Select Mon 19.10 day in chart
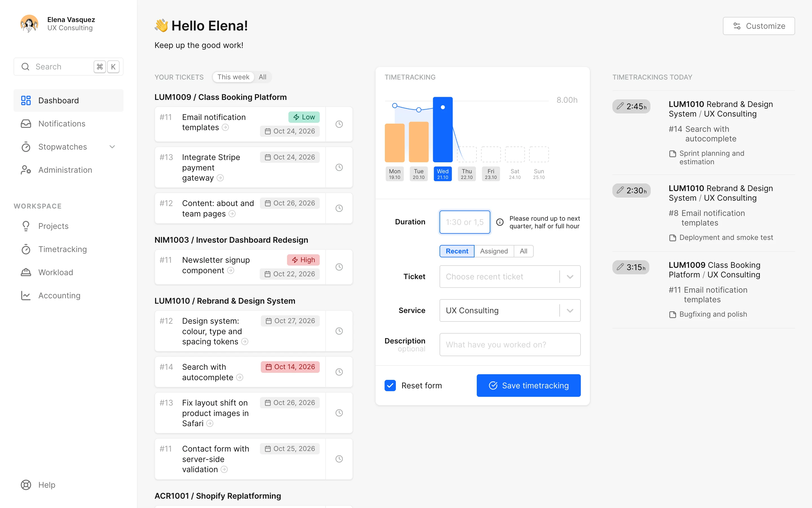 [x=395, y=174]
